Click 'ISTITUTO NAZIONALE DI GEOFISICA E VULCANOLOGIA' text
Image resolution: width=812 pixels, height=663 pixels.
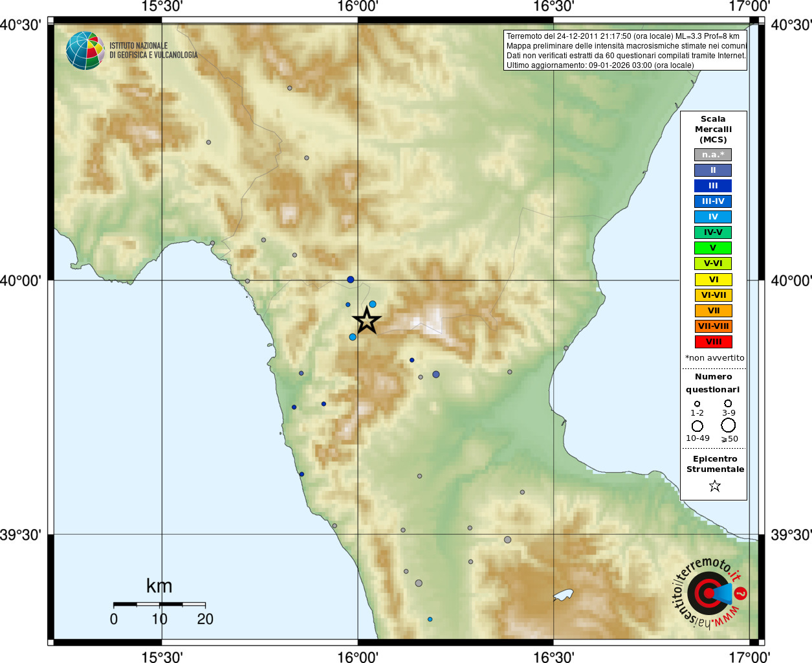click(x=153, y=51)
